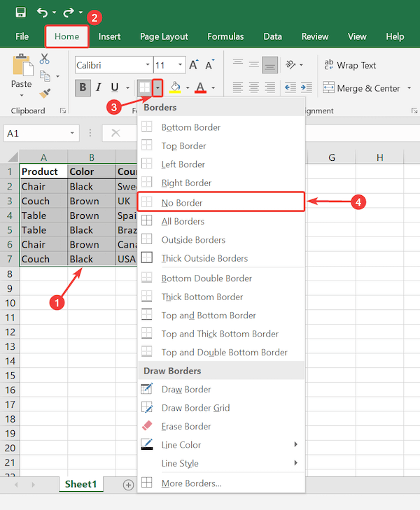The image size is (420, 510).
Task: Open More Borders dialog
Action: point(191,483)
